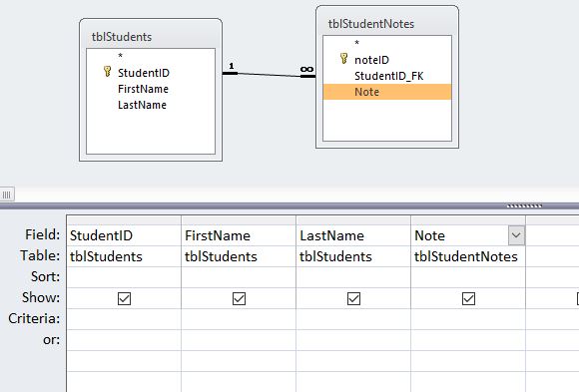Click the infinity symbol on the relationship line

pos(306,69)
